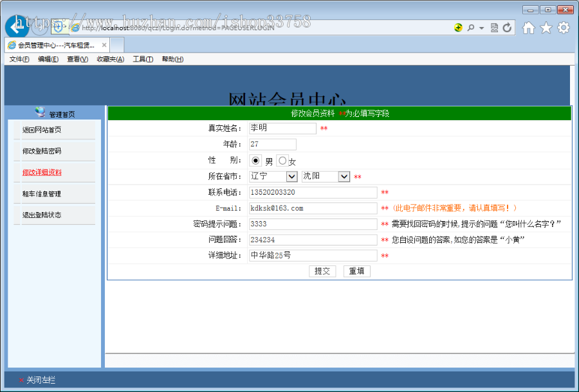Viewport: 579px width, 392px height.
Task: Click the back navigation arrow
Action: point(17,26)
